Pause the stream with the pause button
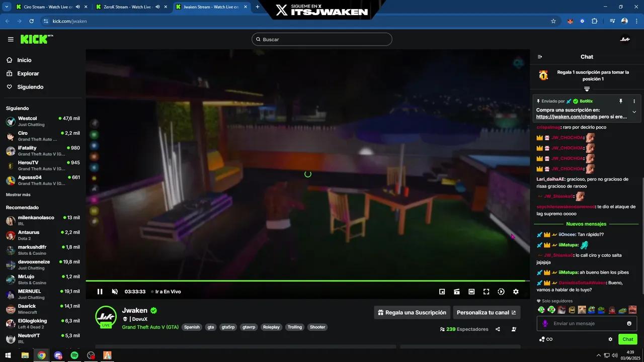The height and width of the screenshot is (362, 644). 100,292
